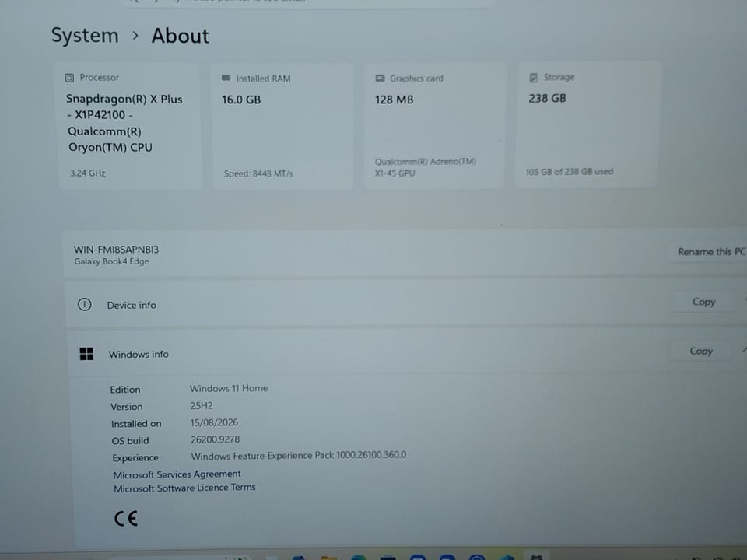The height and width of the screenshot is (560, 747).
Task: Collapse the Windows info section
Action: 744,351
